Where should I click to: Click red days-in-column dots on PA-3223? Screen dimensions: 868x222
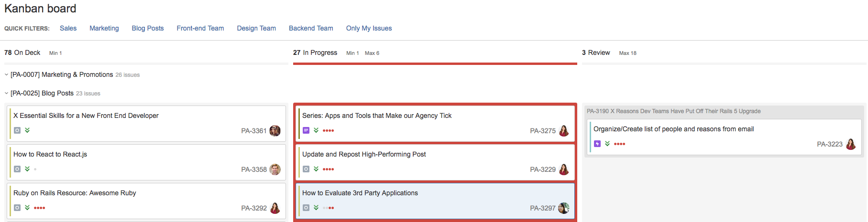[x=620, y=144]
